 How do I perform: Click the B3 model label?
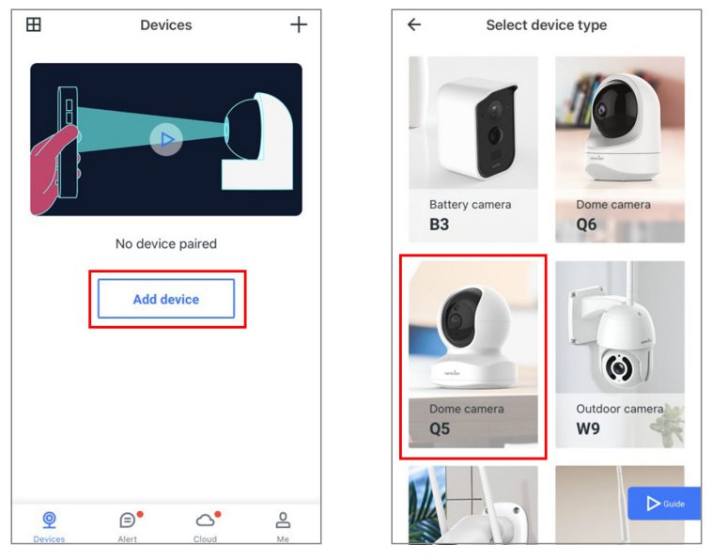[x=440, y=225]
